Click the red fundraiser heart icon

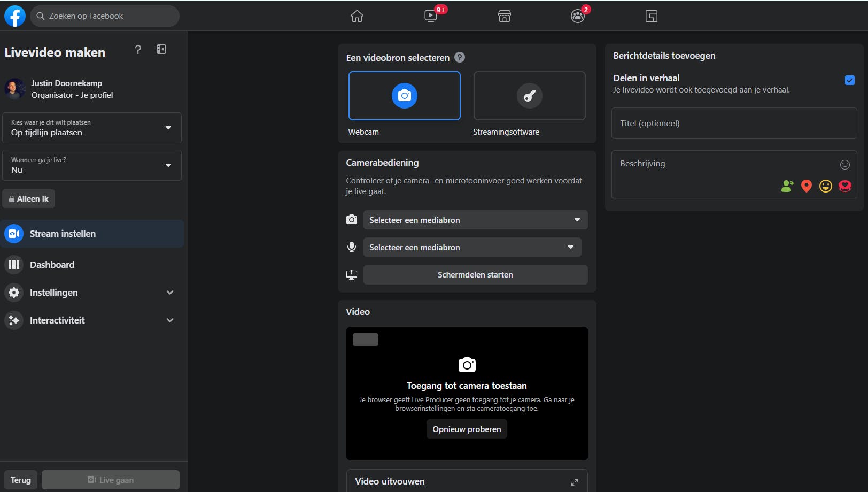click(x=845, y=186)
